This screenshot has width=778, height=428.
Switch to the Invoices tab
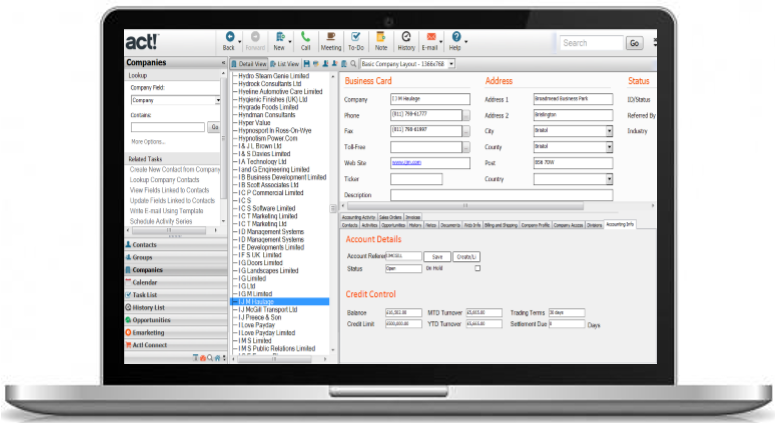click(x=413, y=217)
